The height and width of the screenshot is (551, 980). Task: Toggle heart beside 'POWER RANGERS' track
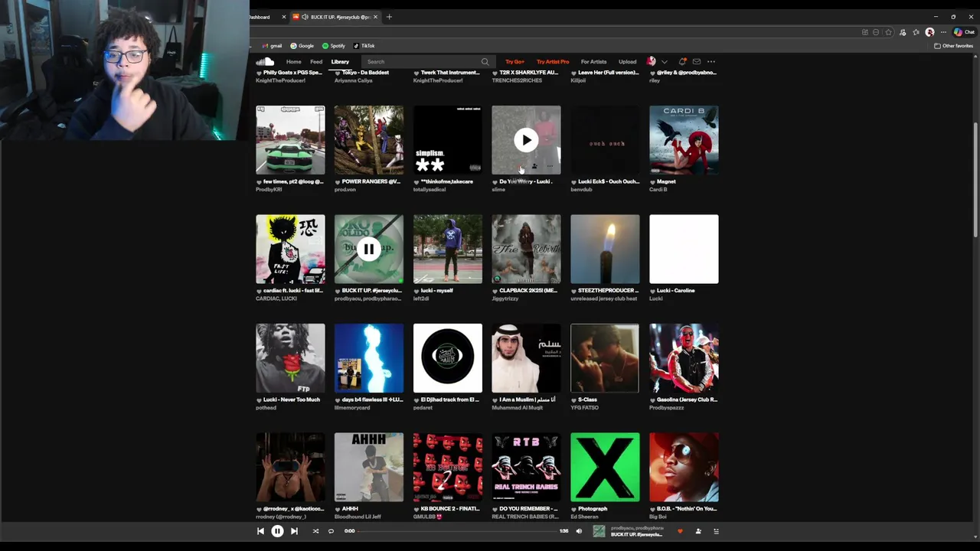(337, 182)
